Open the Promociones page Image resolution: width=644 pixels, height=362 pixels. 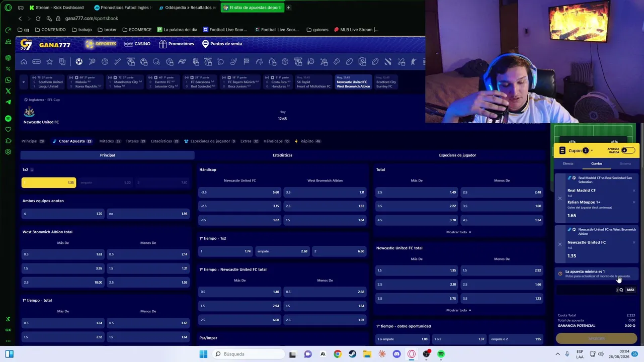[x=177, y=44]
